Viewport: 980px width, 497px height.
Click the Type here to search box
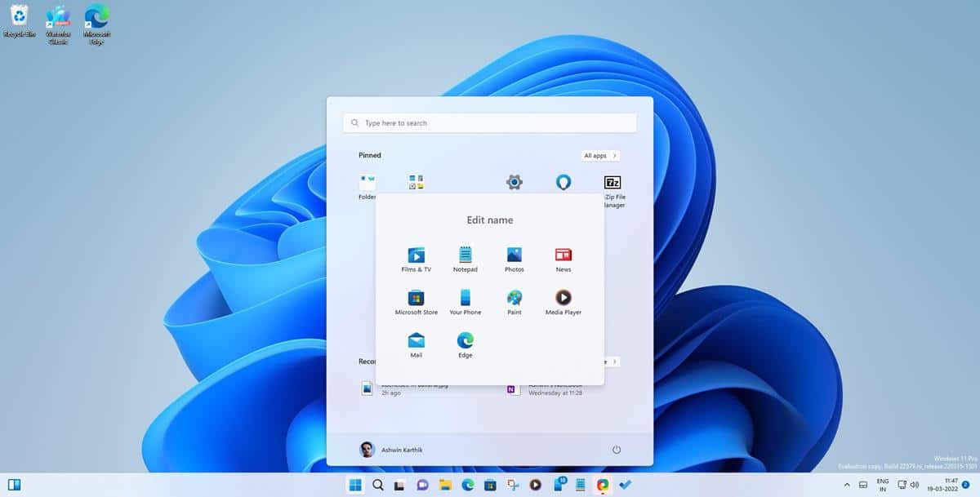[490, 123]
